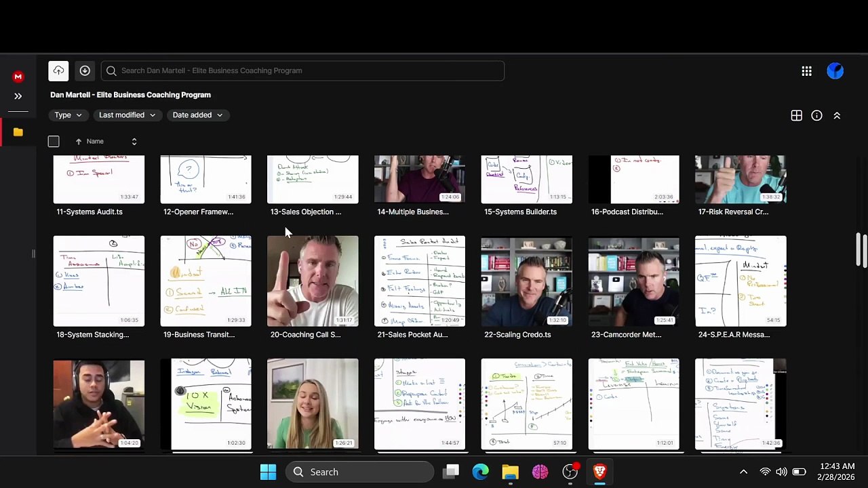This screenshot has width=868, height=488.
Task: Switch view with the grid layout icon
Action: click(x=797, y=116)
